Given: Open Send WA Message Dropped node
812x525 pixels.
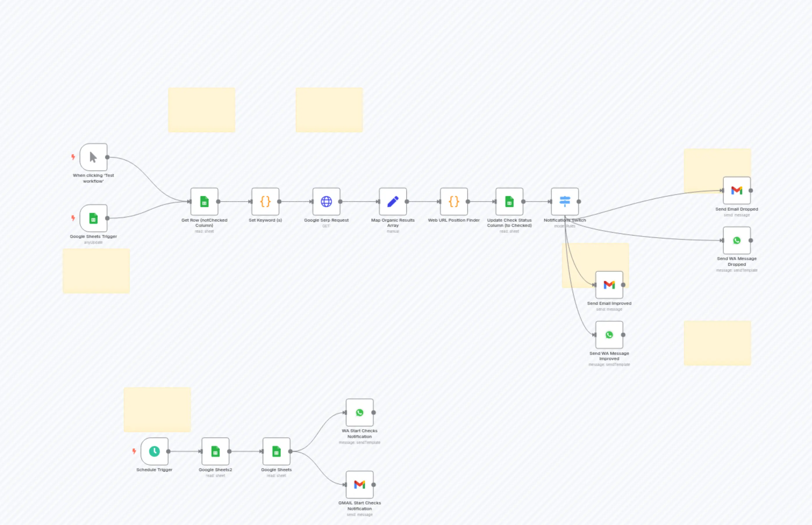Looking at the screenshot, I should 736,240.
